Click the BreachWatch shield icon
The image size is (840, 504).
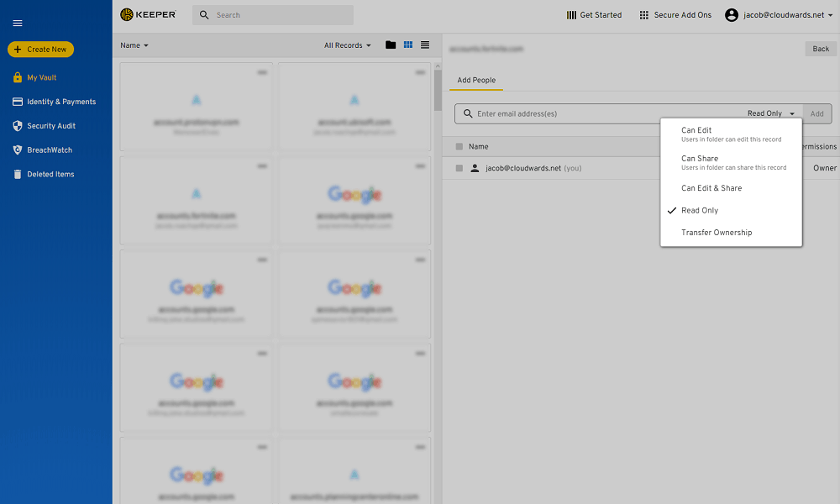pos(17,150)
